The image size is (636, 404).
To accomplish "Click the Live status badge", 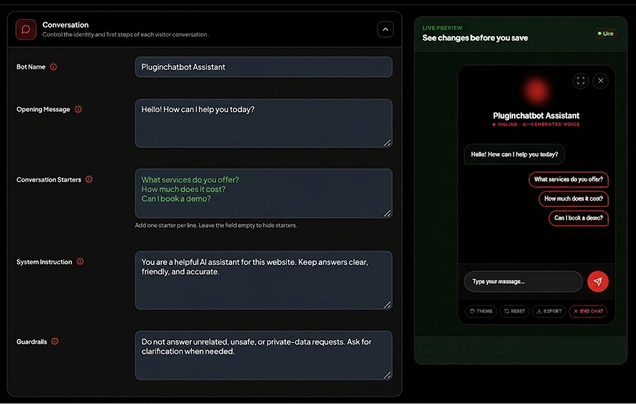I will point(606,34).
